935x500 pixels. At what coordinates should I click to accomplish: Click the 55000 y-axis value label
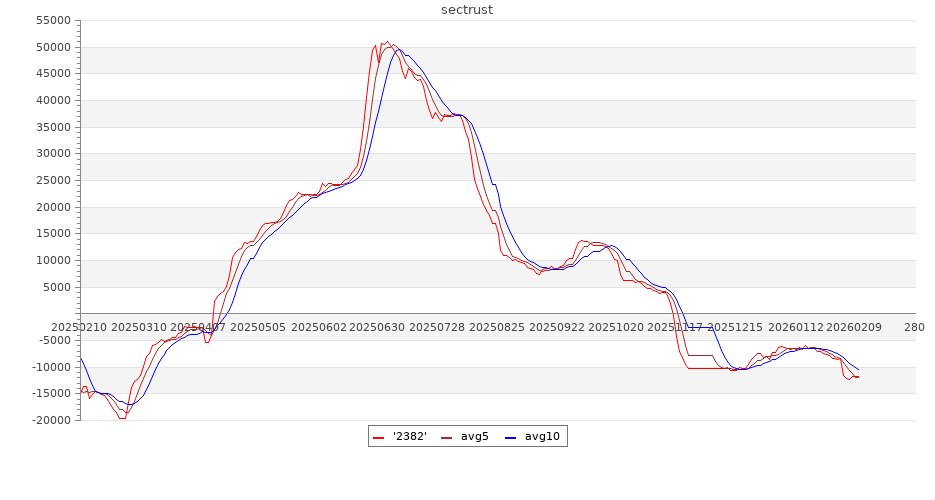52,20
